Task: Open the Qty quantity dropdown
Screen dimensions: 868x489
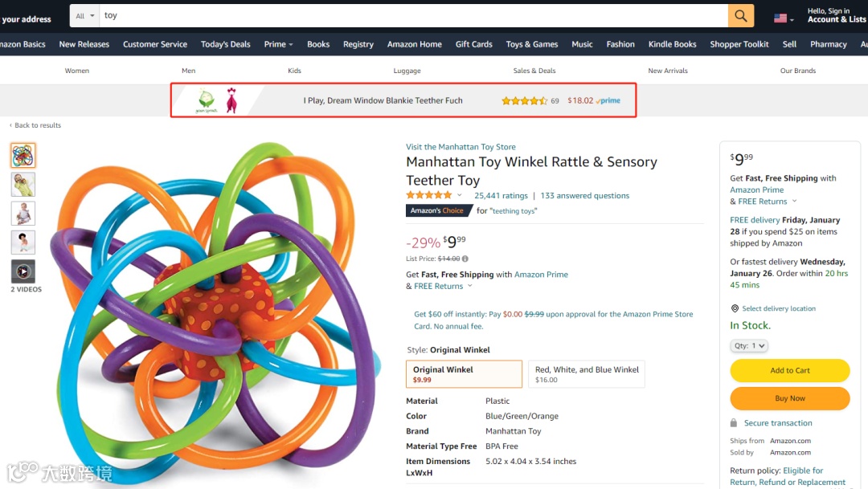Action: pyautogui.click(x=749, y=346)
